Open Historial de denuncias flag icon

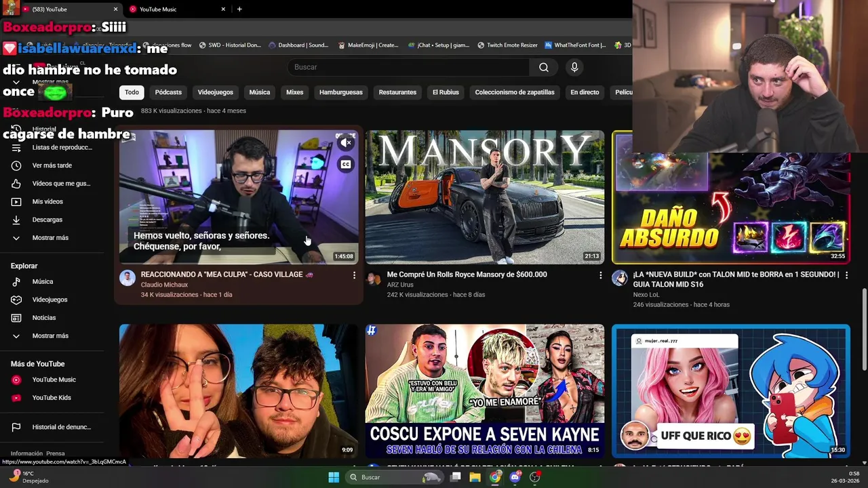(x=16, y=427)
